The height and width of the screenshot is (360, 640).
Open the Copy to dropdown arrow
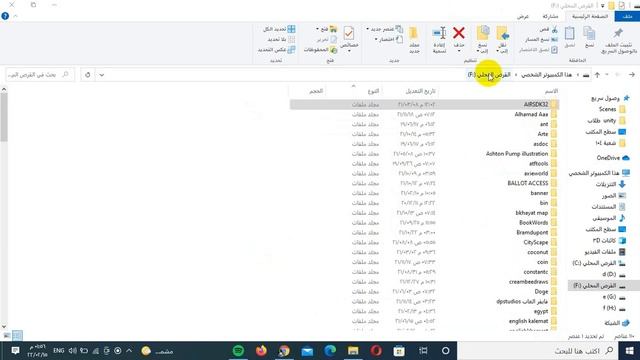478,51
